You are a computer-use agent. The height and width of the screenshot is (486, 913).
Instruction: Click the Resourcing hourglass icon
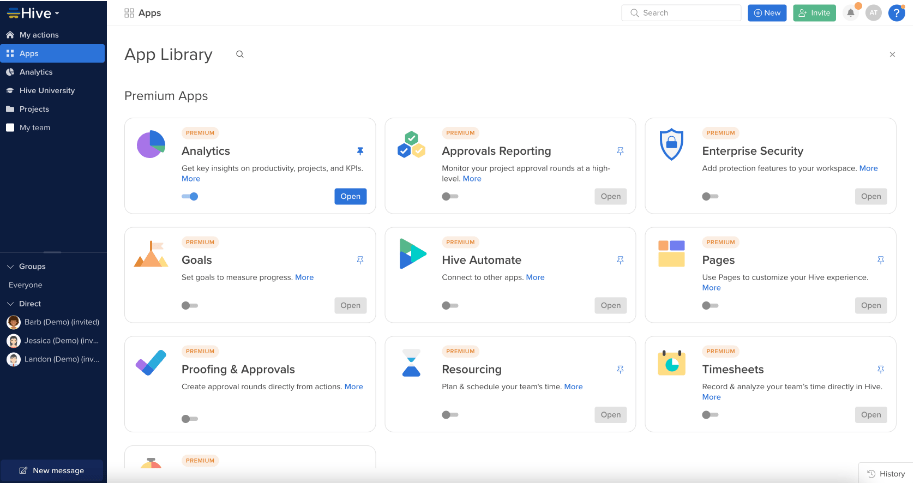412,363
